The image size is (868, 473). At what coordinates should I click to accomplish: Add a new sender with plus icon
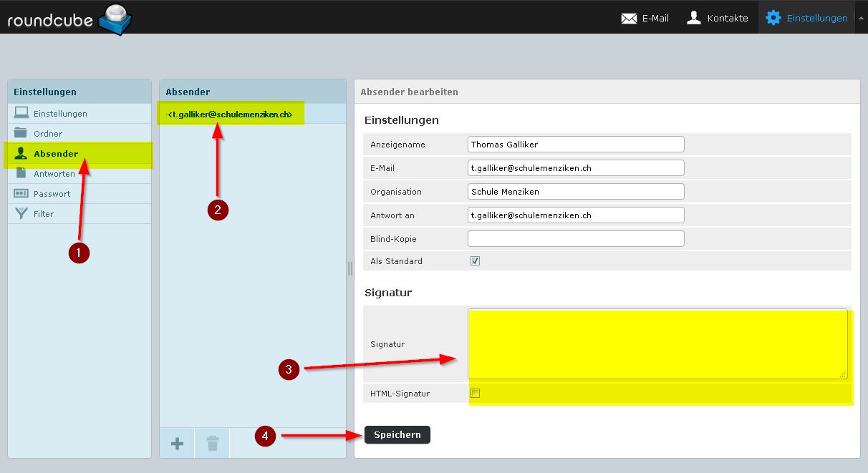click(x=177, y=444)
